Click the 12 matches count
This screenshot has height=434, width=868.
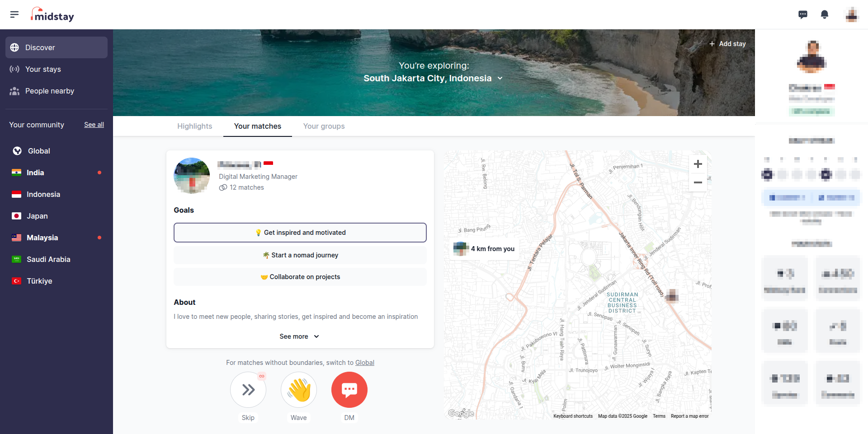pyautogui.click(x=242, y=187)
